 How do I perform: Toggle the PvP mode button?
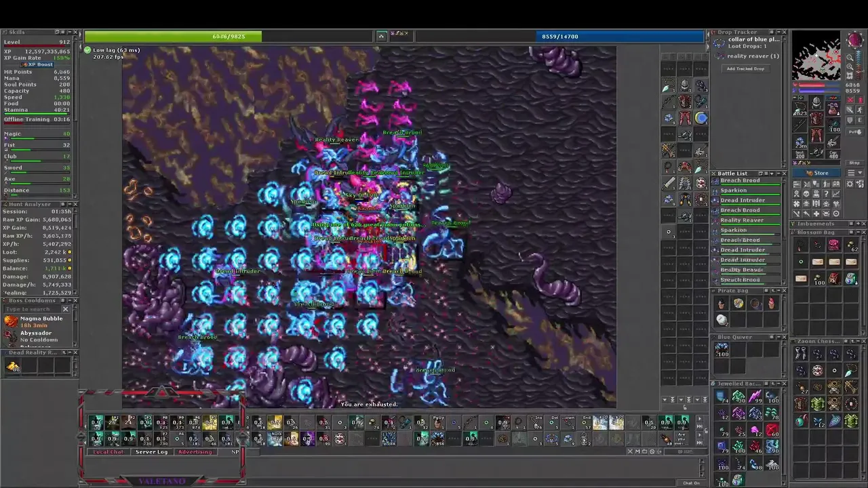854,131
